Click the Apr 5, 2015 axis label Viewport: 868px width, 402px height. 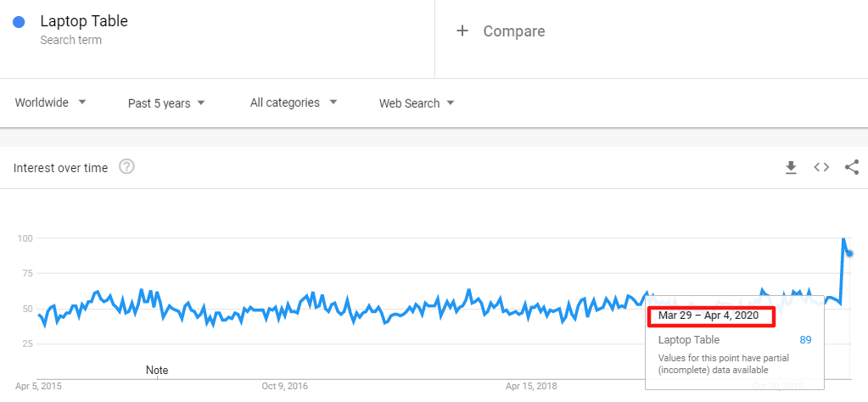click(38, 387)
